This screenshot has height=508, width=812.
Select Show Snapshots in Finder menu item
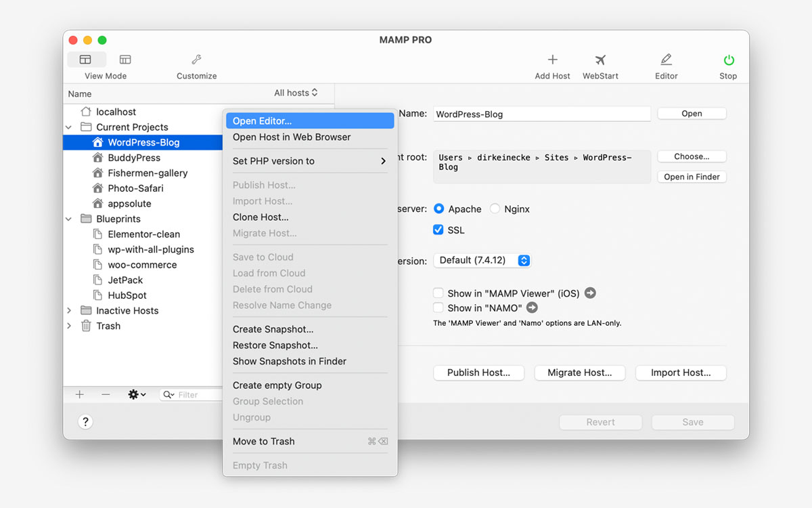(x=310, y=361)
